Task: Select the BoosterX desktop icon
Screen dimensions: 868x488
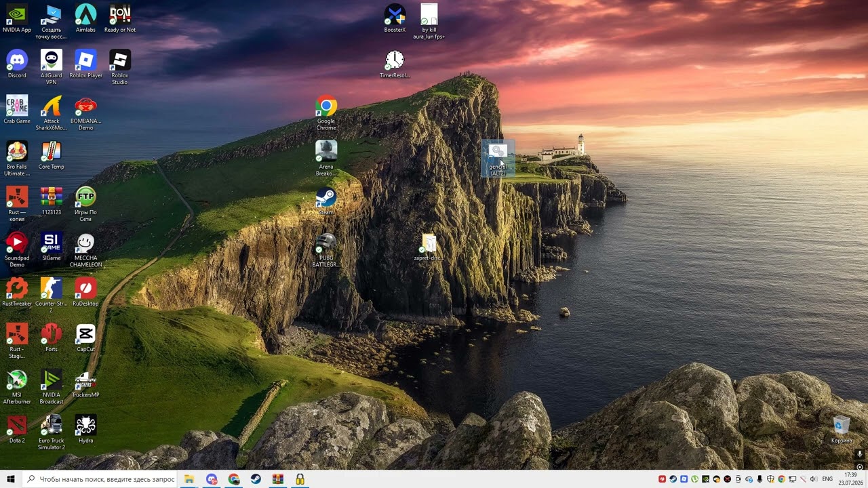Action: pos(395,18)
